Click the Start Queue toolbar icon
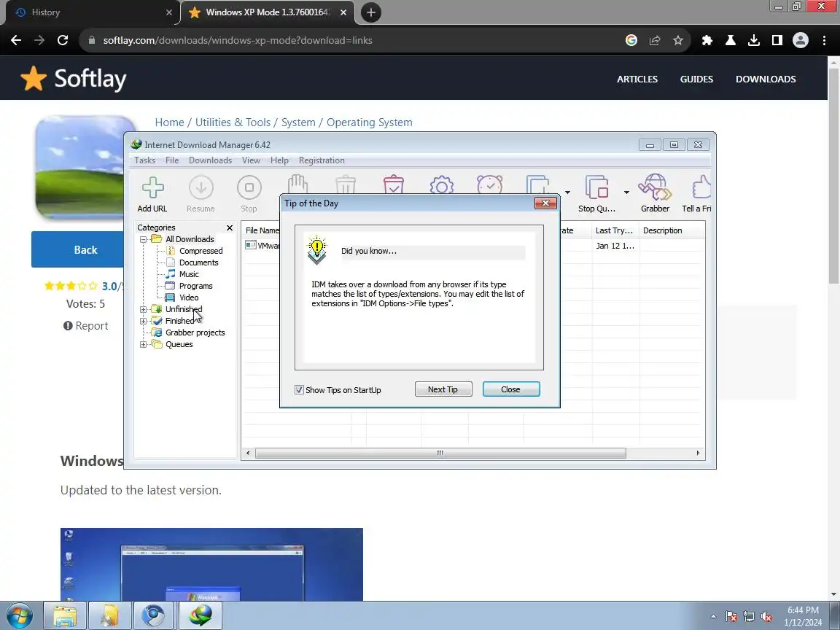 (x=538, y=184)
